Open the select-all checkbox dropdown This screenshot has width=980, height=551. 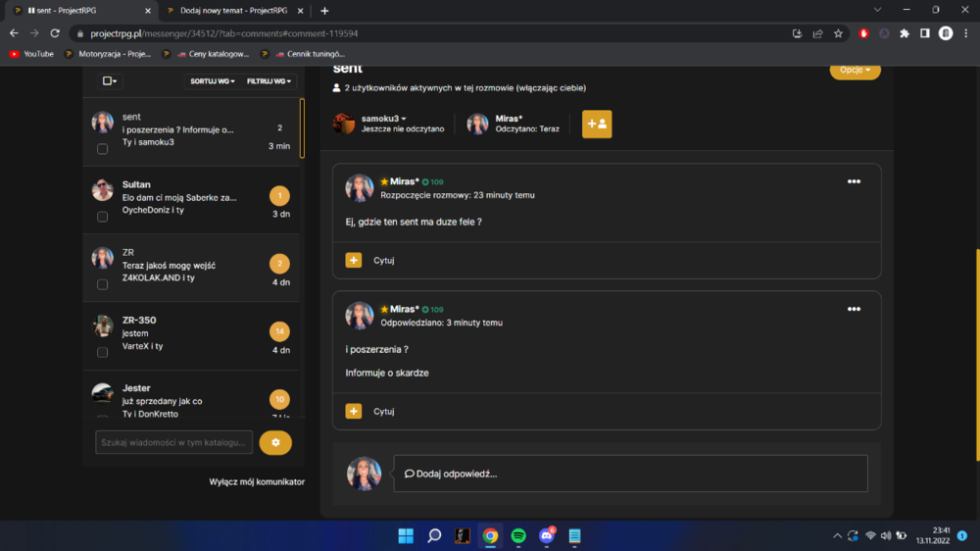110,80
